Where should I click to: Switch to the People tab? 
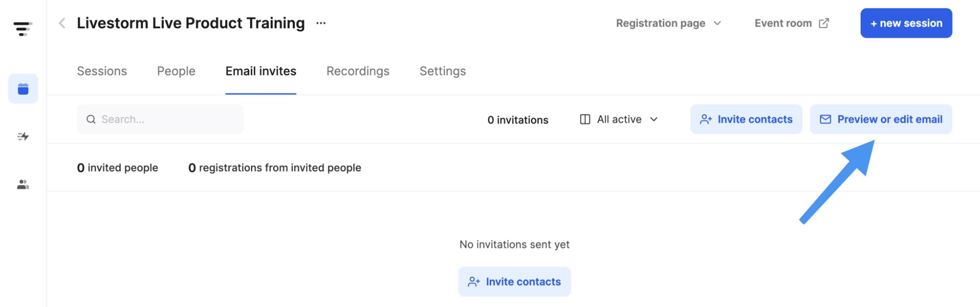tap(176, 71)
